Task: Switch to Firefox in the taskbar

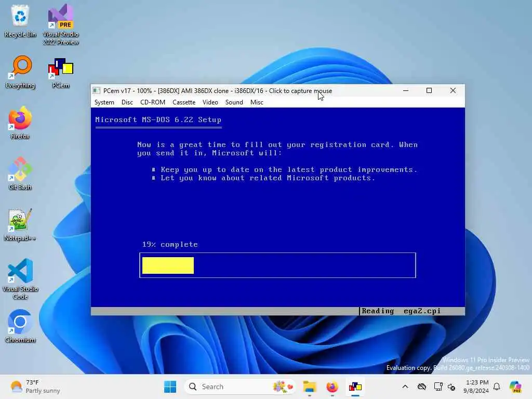Action: coord(332,387)
